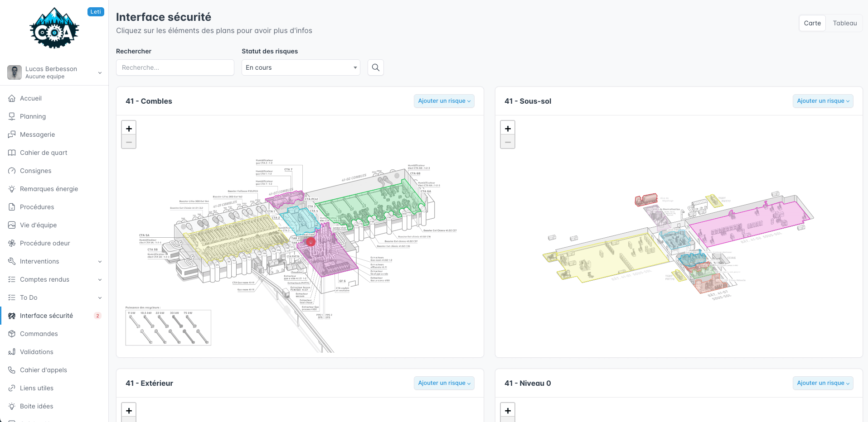Expand the Lucas Berbesson user menu
Viewport: 868px width, 422px height.
[x=100, y=72]
